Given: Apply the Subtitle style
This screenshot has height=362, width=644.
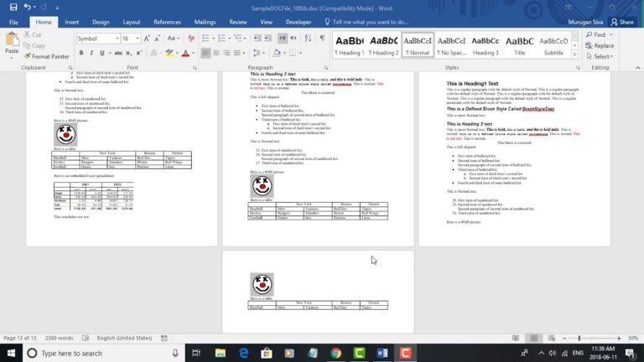Looking at the screenshot, I should coord(553,45).
